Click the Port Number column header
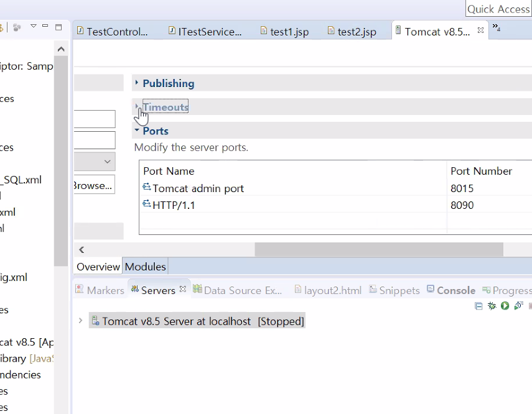This screenshot has height=414, width=532. click(x=489, y=171)
